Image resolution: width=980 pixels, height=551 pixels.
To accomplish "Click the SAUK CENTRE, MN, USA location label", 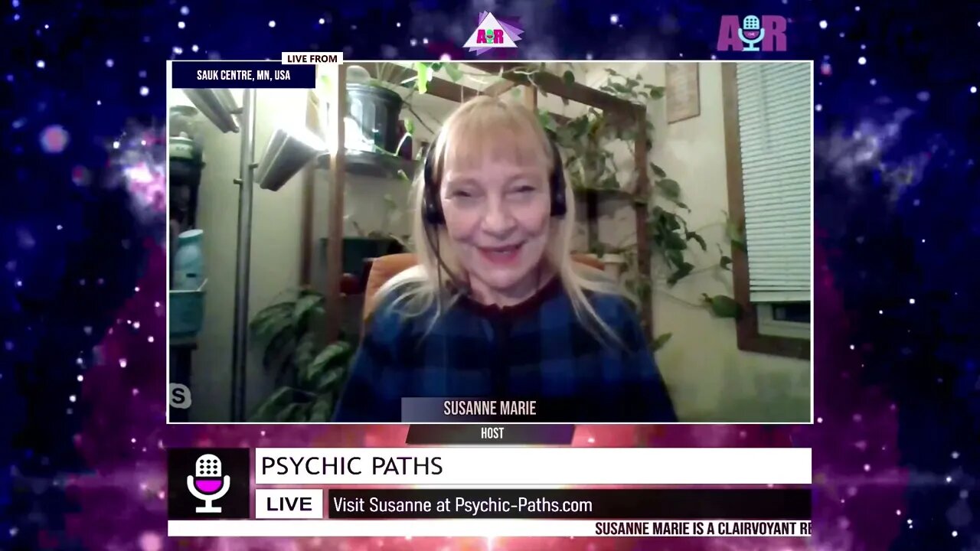I will [x=243, y=75].
